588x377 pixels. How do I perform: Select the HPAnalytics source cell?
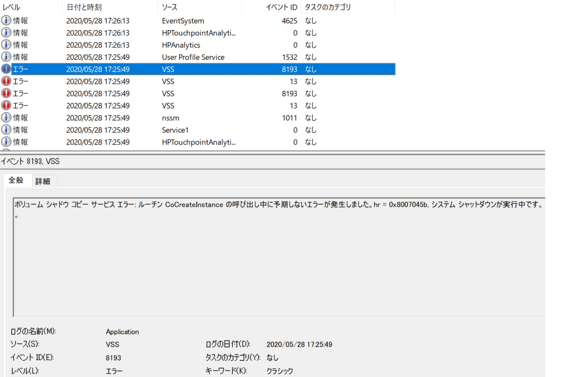(181, 45)
